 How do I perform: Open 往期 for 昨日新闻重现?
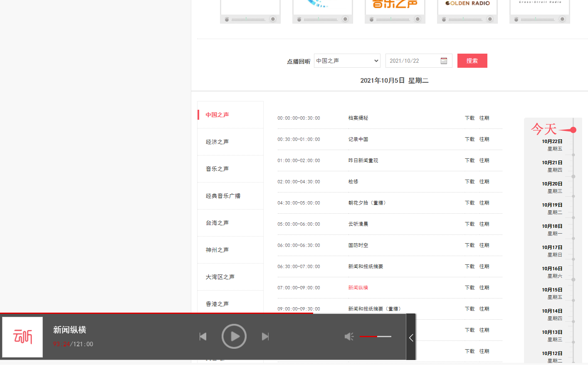(484, 160)
